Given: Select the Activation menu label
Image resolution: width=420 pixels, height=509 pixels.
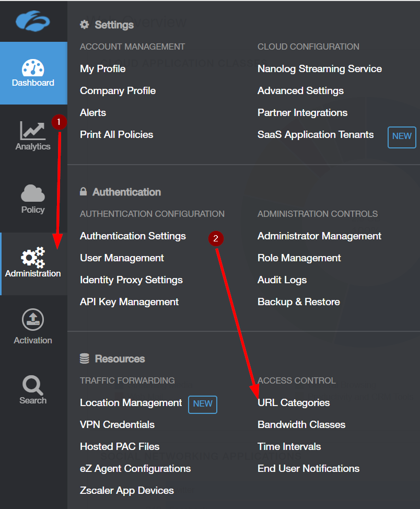Looking at the screenshot, I should (x=33, y=340).
